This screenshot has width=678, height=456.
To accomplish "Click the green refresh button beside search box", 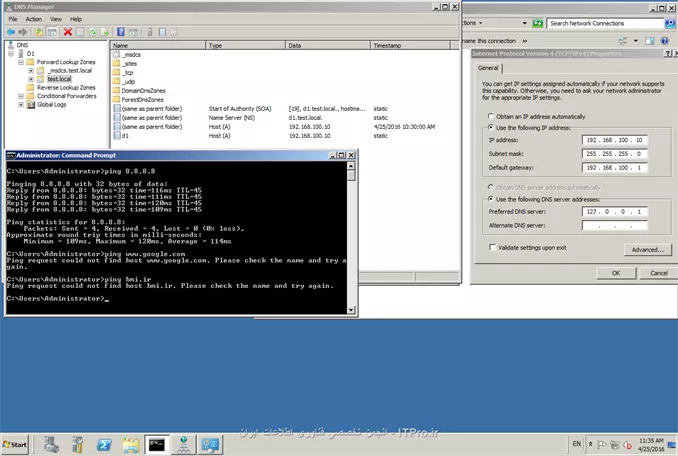I will pos(537,23).
